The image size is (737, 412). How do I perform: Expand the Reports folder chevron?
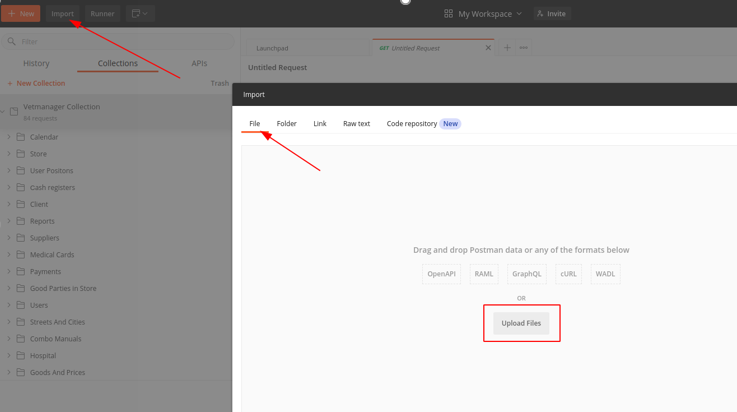[x=9, y=221]
